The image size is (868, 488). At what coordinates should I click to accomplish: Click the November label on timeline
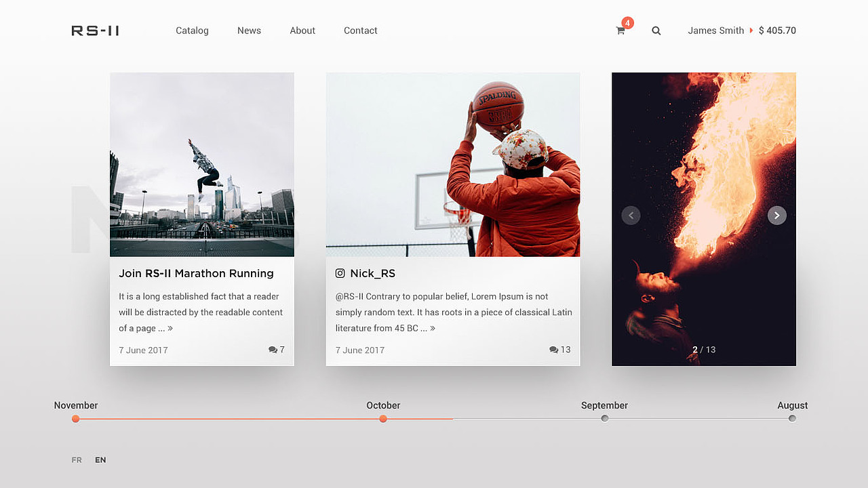tap(76, 405)
